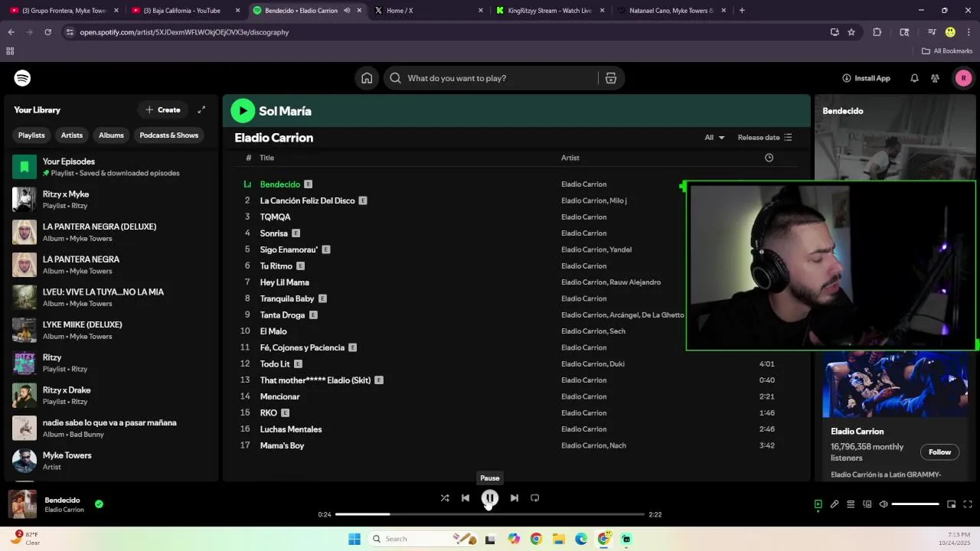
Task: Open a new browser tab
Action: [742, 11]
